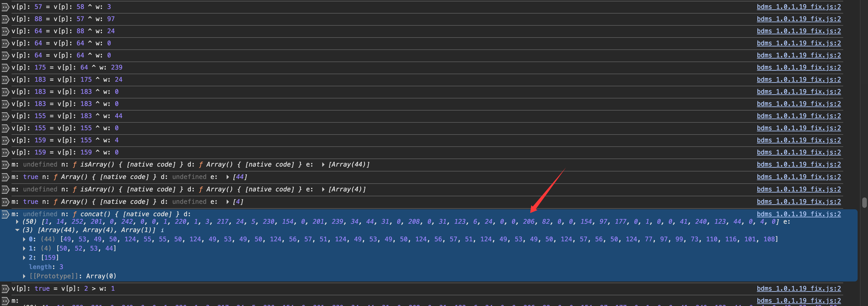Expand the [Array(44)] object
868x306 pixels.
[x=323, y=165]
